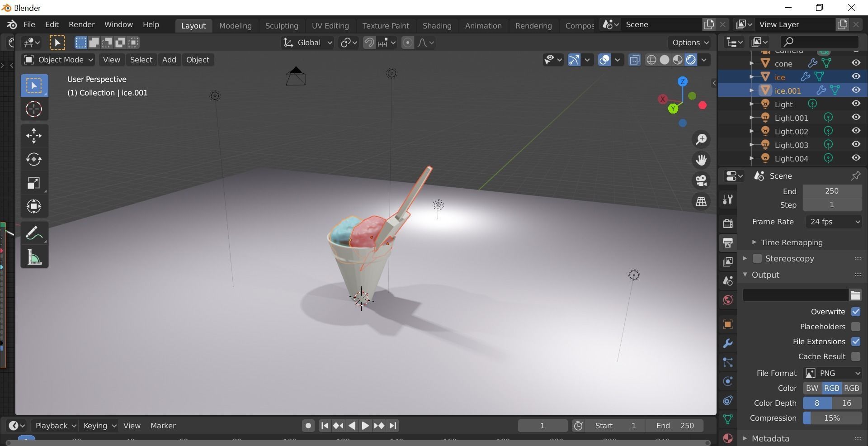Switch to rendered viewport shading
Image resolution: width=868 pixels, height=446 pixels.
pos(690,60)
